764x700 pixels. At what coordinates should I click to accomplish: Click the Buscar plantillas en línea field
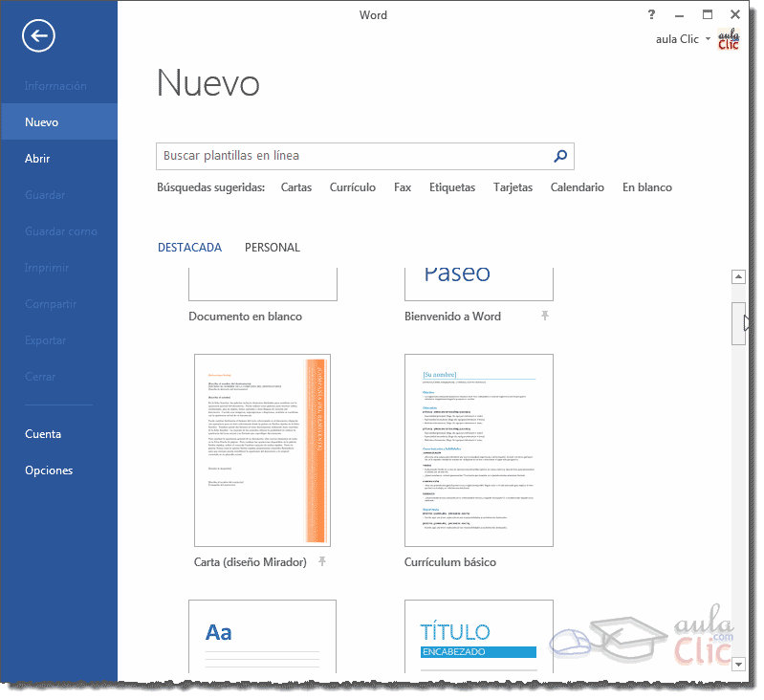click(365, 156)
